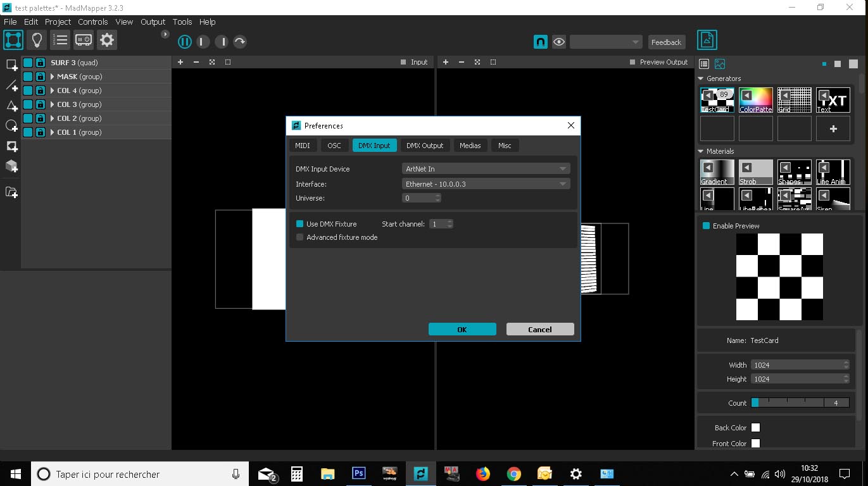Switch to the Medias preferences tab

pos(470,146)
